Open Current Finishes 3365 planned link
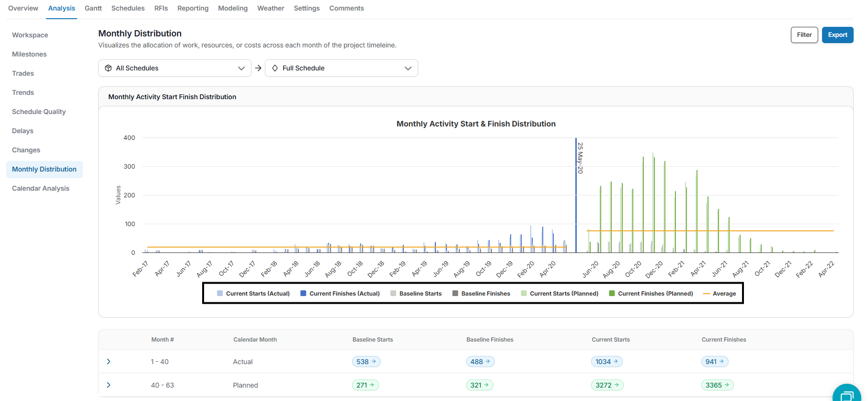This screenshot has height=401, width=868. (718, 385)
